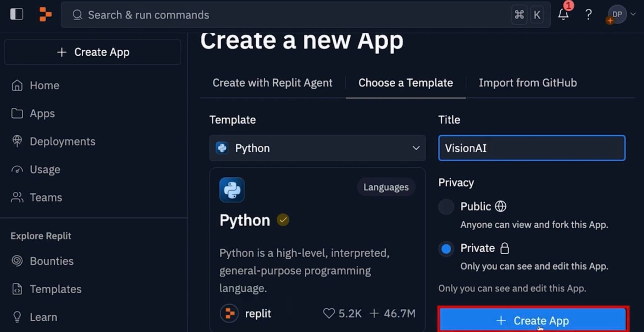Open the help question mark
The image size is (644, 332).
[588, 14]
